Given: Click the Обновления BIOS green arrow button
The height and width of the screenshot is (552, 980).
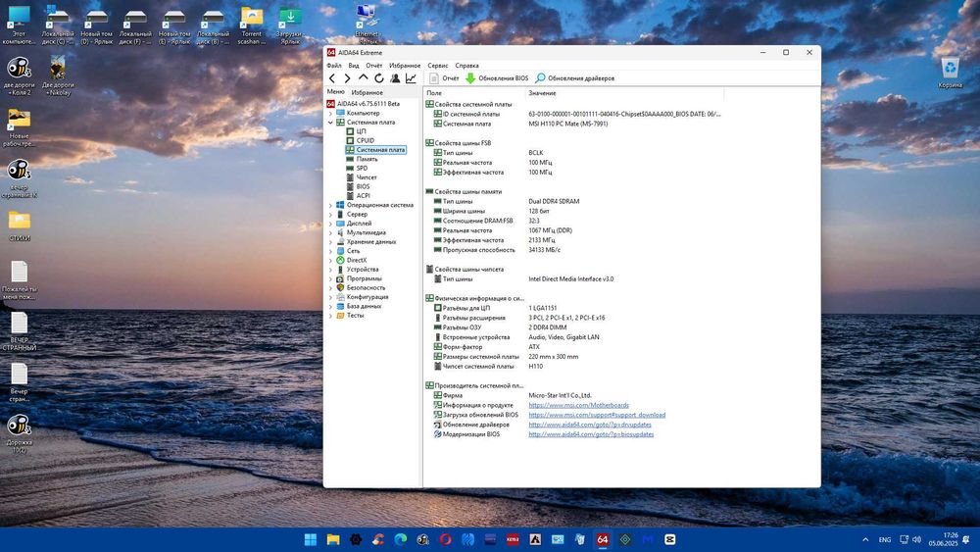Looking at the screenshot, I should tap(497, 78).
